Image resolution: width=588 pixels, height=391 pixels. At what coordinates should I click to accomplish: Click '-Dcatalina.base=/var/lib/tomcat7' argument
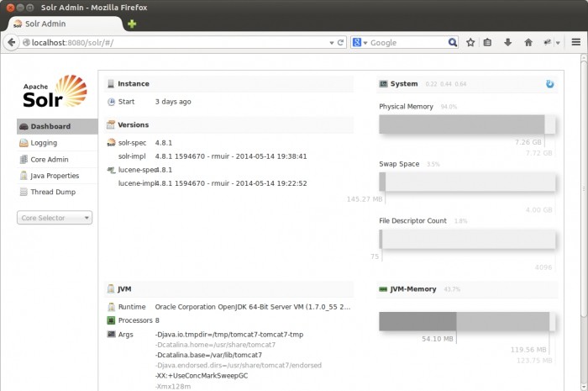tap(208, 355)
